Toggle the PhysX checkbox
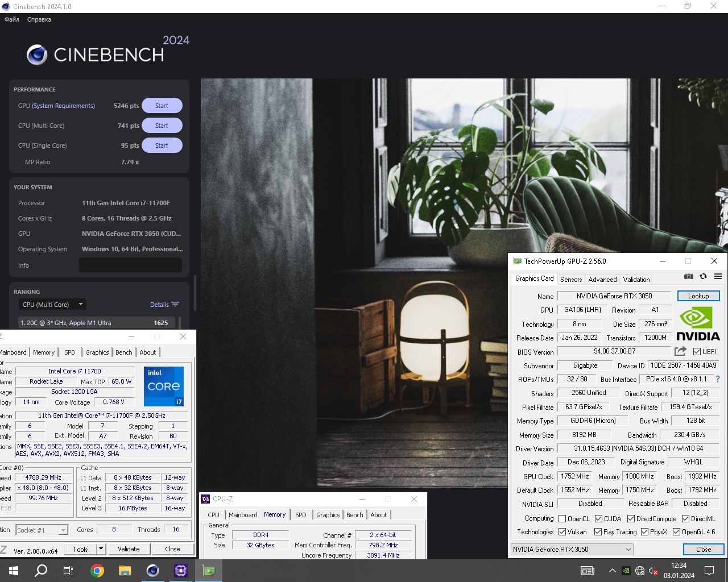728x582 pixels. coord(645,532)
